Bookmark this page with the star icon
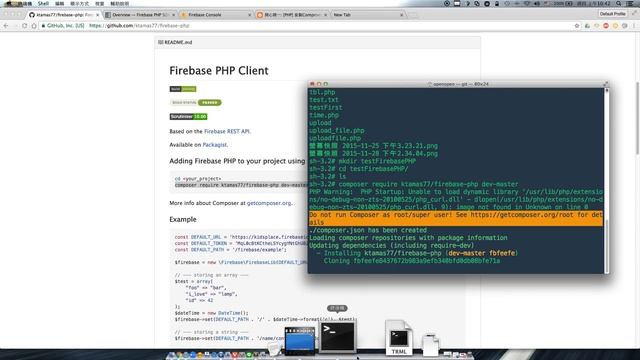This screenshot has height=360, width=640. (577, 26)
